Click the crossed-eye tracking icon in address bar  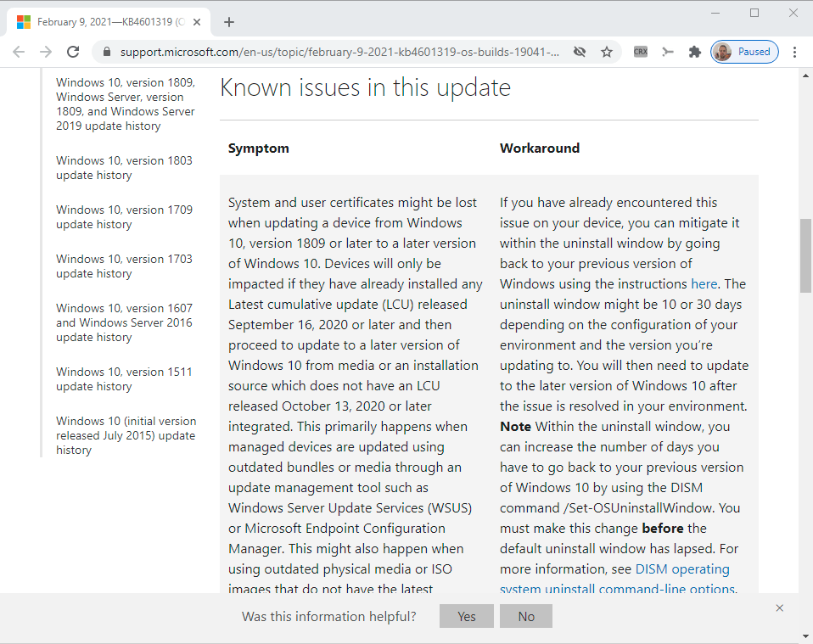(579, 52)
